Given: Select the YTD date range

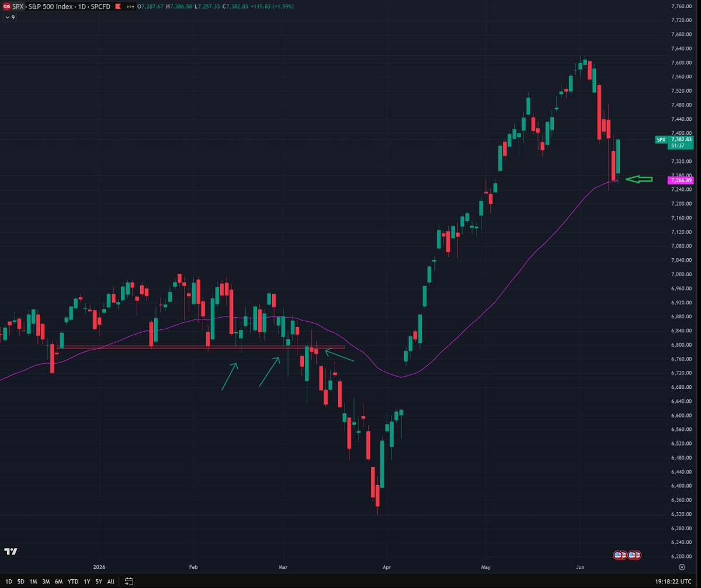Looking at the screenshot, I should (73, 582).
